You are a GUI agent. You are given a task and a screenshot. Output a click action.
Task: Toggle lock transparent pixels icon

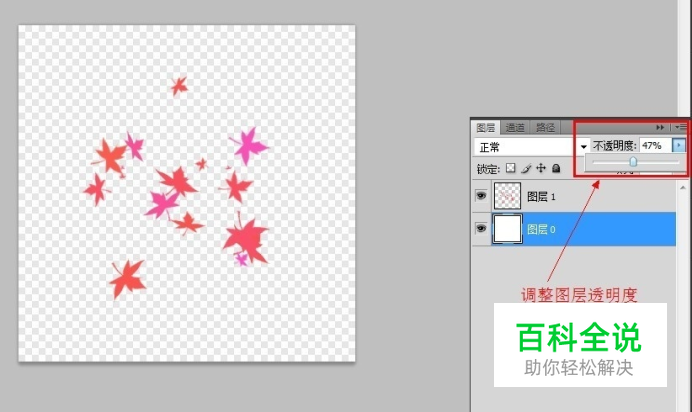click(x=511, y=168)
